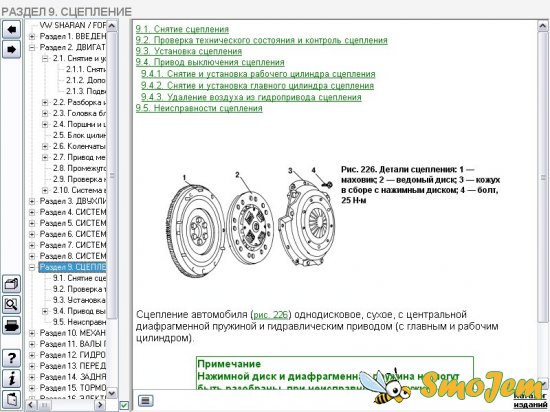Click tree horizontal scroll-right arrow
This screenshot has height=412, width=550.
point(100,405)
